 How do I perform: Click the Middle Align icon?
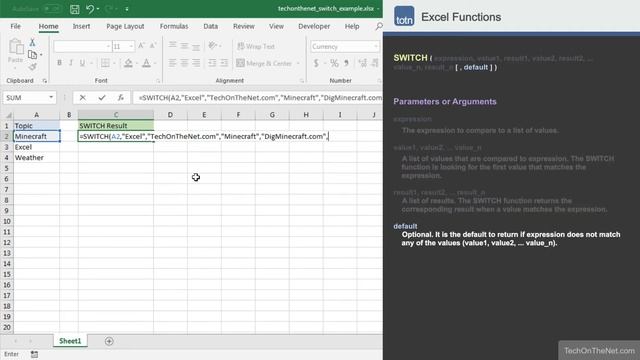184,46
